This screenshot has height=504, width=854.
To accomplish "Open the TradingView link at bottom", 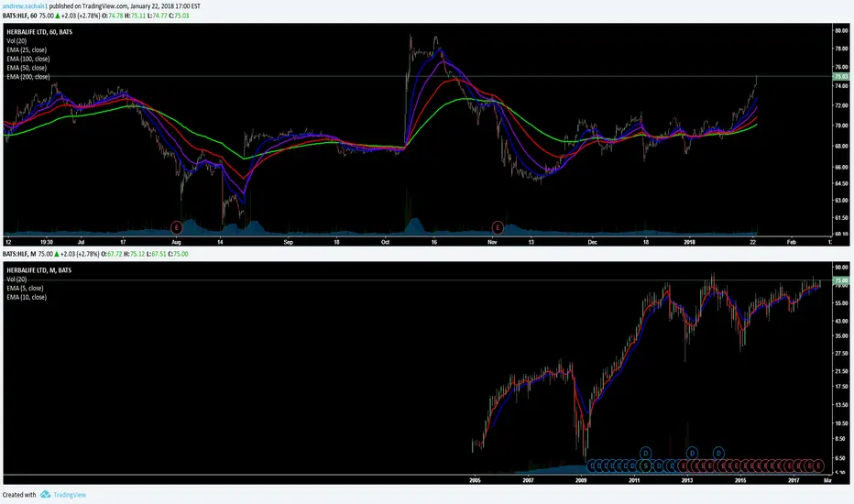I will (x=70, y=495).
